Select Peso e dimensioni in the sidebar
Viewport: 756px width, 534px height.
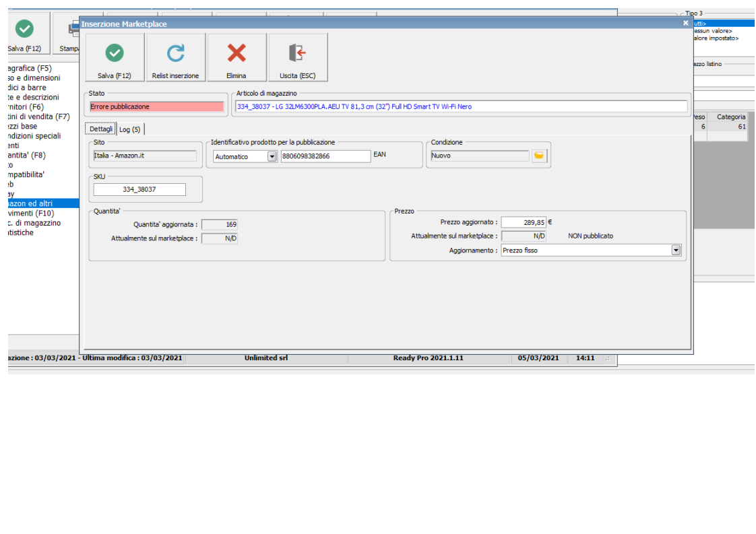[34, 78]
